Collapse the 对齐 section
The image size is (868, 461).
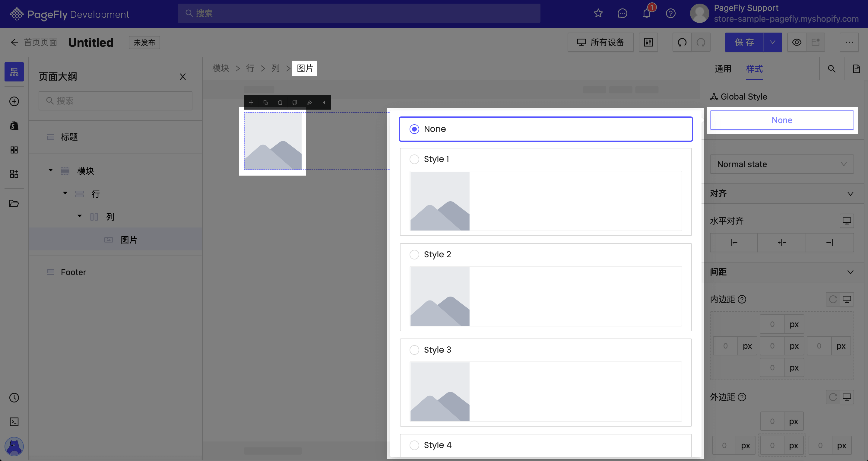pos(851,194)
